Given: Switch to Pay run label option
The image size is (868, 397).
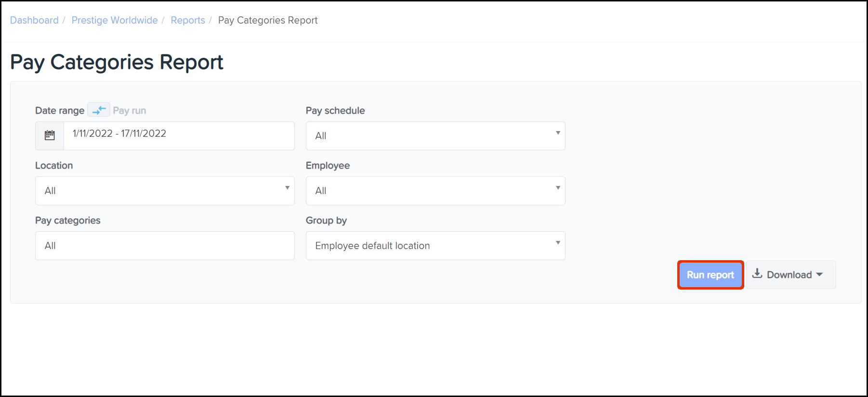Looking at the screenshot, I should coord(129,110).
